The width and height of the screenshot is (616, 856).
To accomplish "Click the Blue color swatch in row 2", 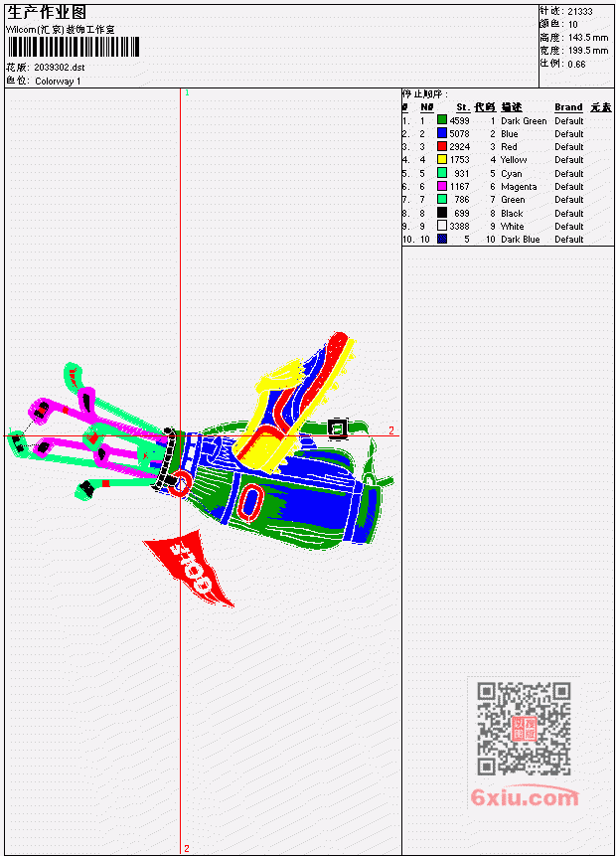I will pos(442,133).
